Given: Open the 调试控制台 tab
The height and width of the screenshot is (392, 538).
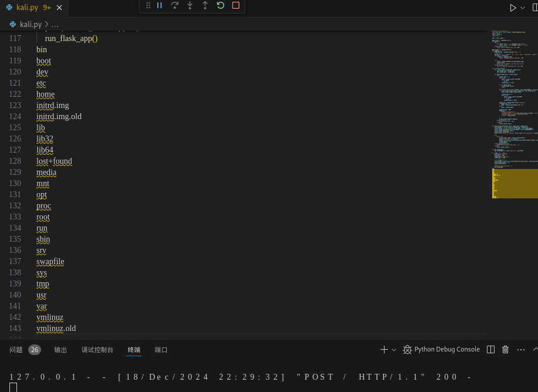Looking at the screenshot, I should (97, 350).
